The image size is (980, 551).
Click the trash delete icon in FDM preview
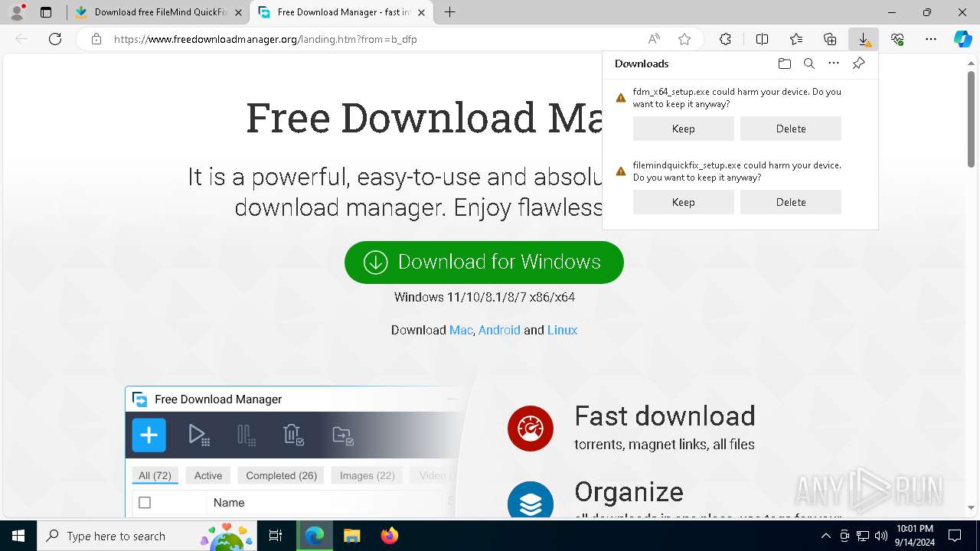294,435
